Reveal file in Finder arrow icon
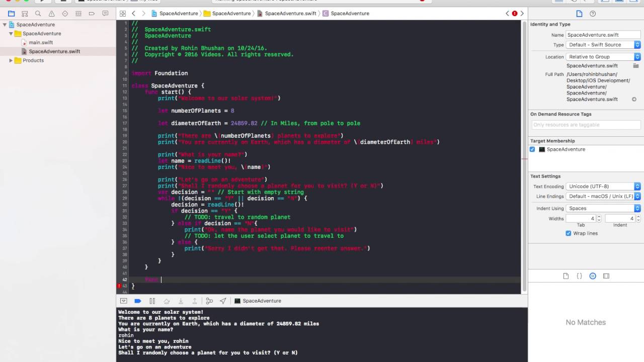Screen dimensions: 644x362 click(634, 99)
